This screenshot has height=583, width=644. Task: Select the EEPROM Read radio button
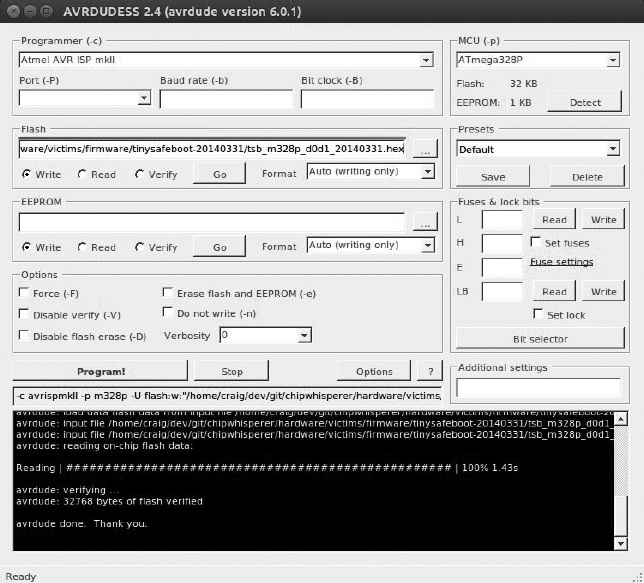pos(82,247)
